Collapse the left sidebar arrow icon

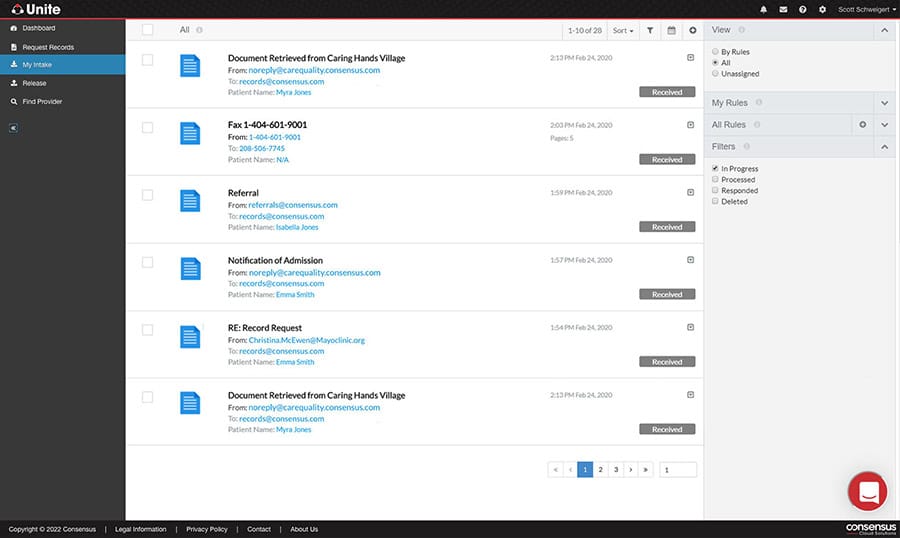(13, 128)
